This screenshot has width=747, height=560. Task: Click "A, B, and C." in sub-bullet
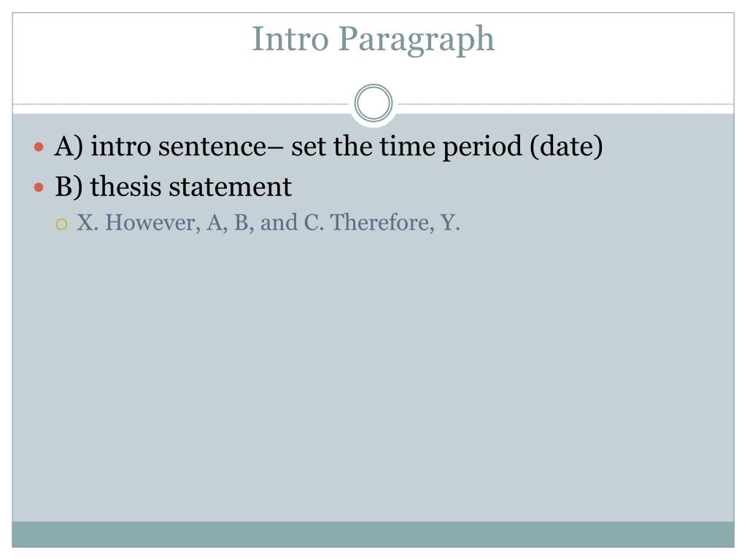pos(266,223)
